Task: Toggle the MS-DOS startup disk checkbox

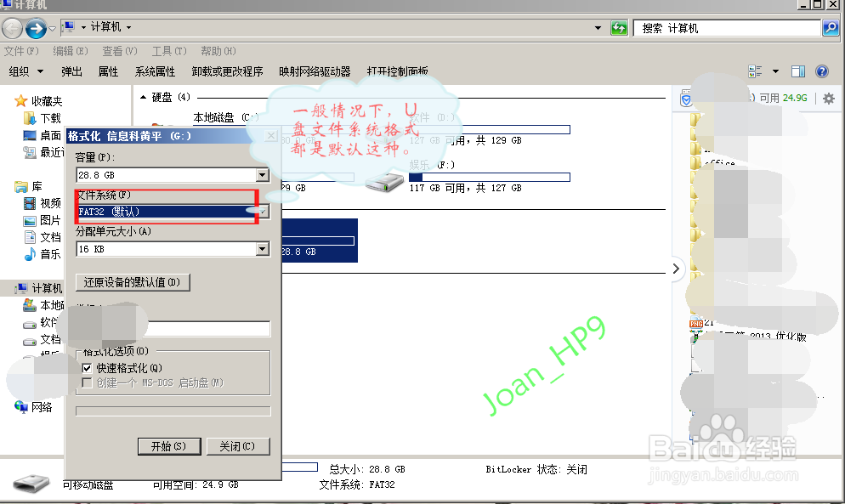Action: click(x=87, y=382)
